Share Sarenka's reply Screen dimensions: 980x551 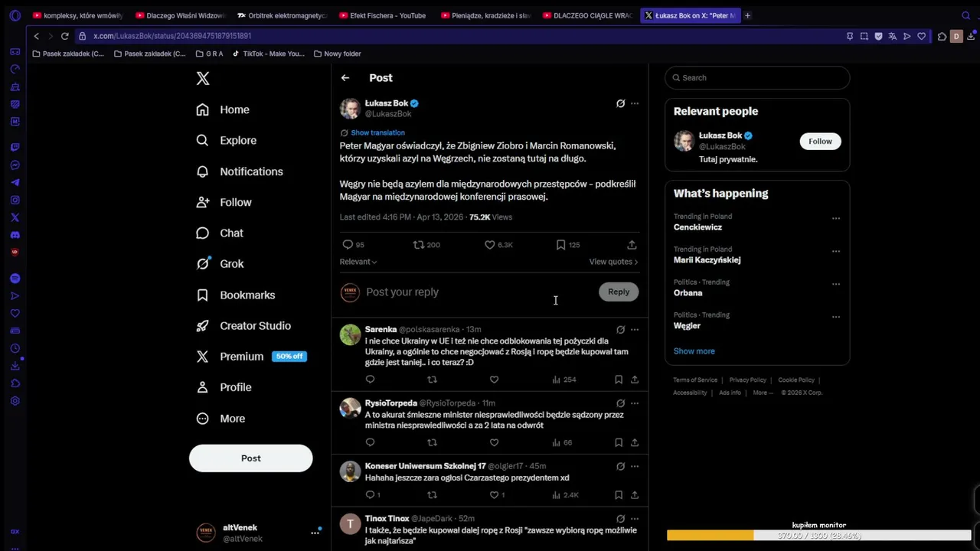pos(635,380)
